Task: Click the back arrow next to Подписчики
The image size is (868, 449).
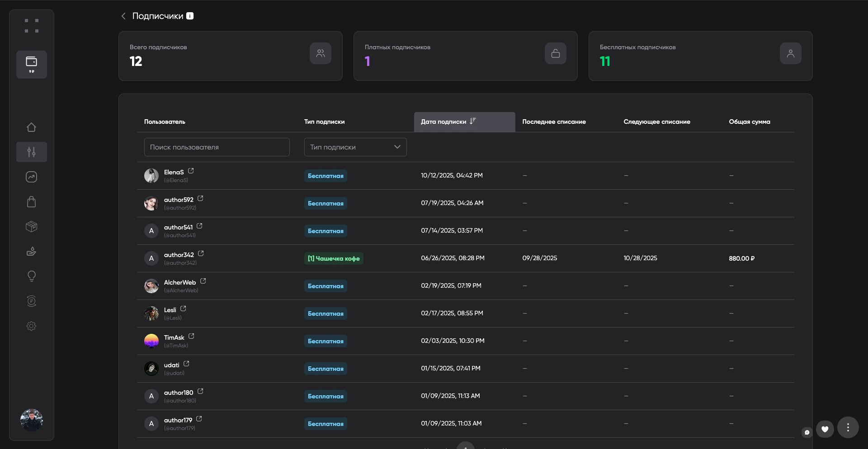Action: coord(123,16)
